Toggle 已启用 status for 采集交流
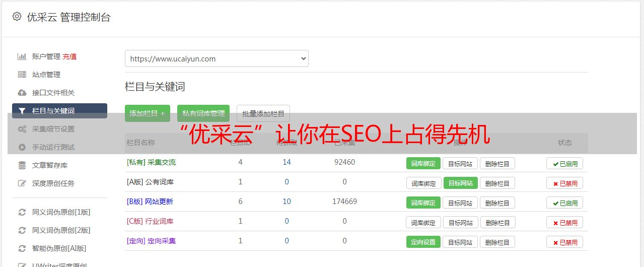644x267 pixels. coord(565,163)
